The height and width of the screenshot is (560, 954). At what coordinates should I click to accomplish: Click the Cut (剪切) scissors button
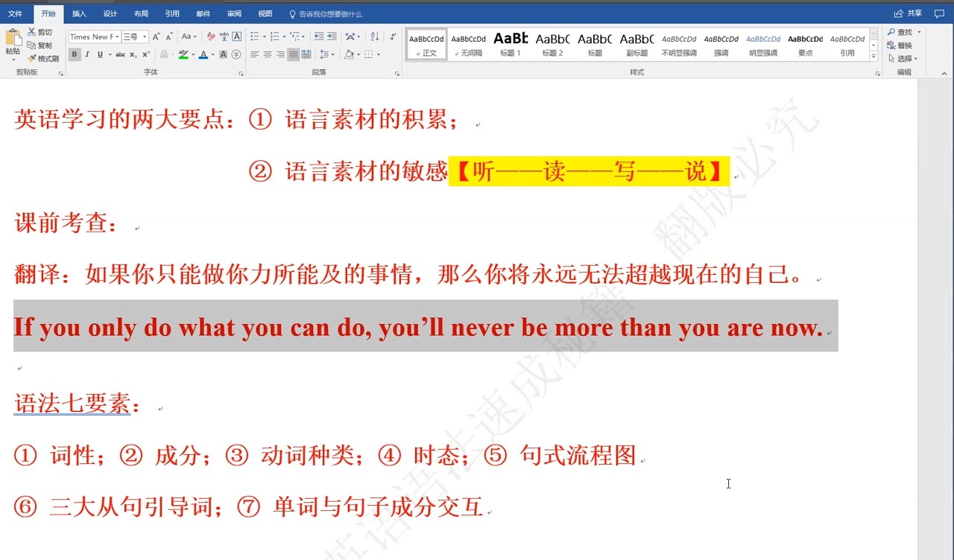point(40,32)
